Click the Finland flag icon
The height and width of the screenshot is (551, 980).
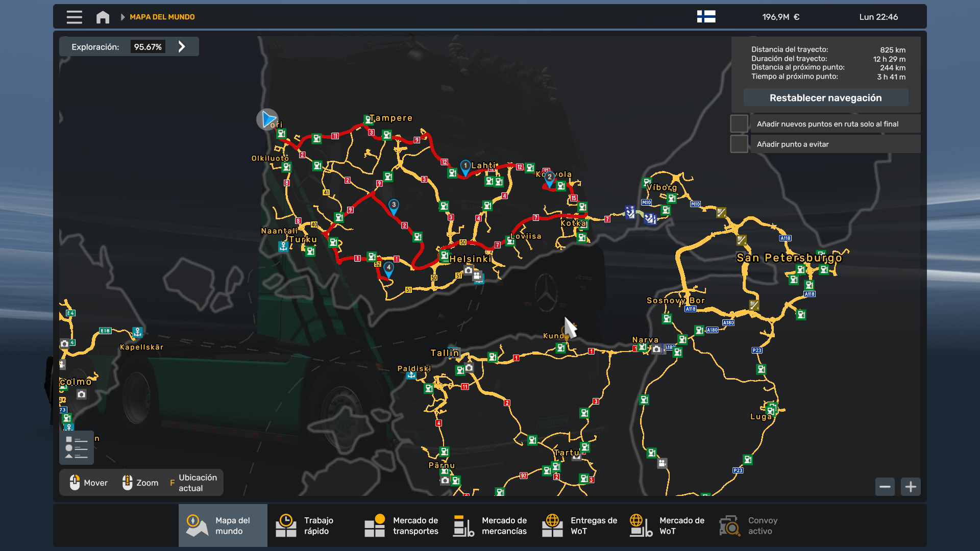(x=706, y=17)
